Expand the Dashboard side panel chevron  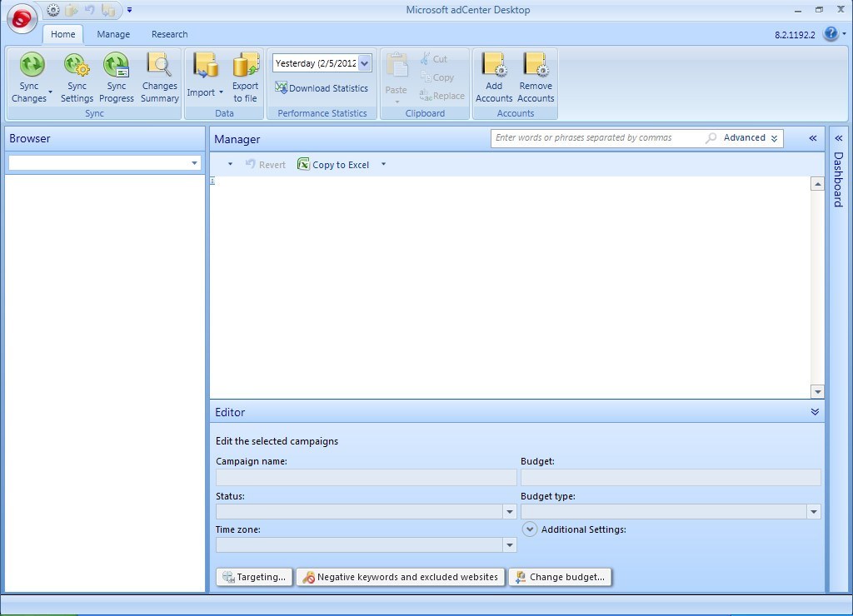coord(838,138)
